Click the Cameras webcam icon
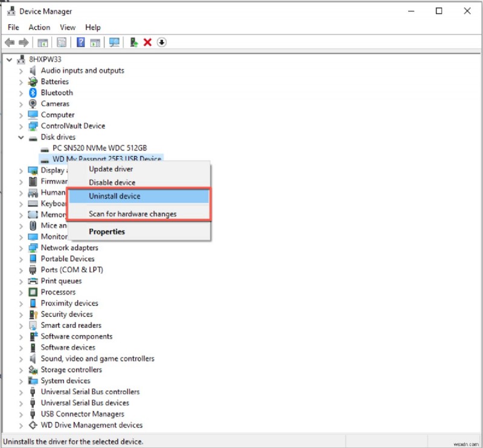The image size is (483, 448). coord(33,103)
